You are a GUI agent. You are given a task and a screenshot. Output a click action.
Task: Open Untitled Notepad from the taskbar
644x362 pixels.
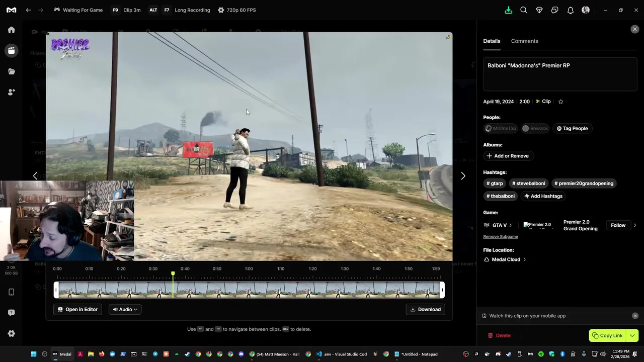coord(416,354)
